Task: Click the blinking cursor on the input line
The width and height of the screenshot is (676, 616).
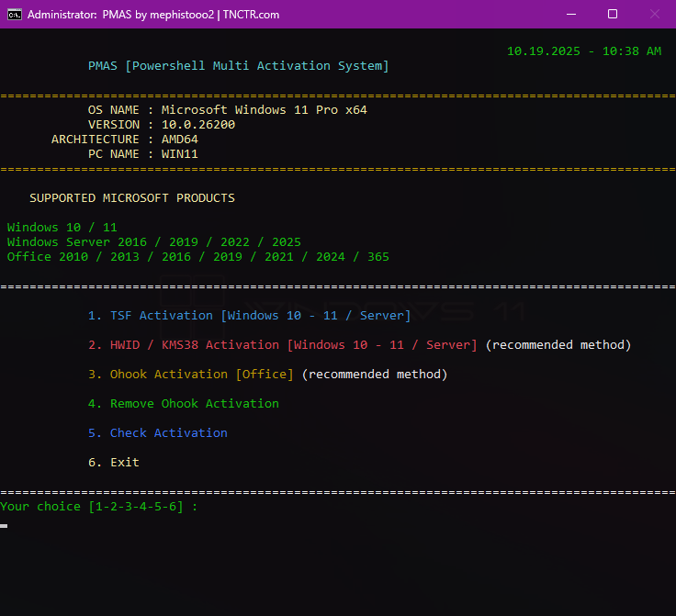Action: tap(5, 526)
